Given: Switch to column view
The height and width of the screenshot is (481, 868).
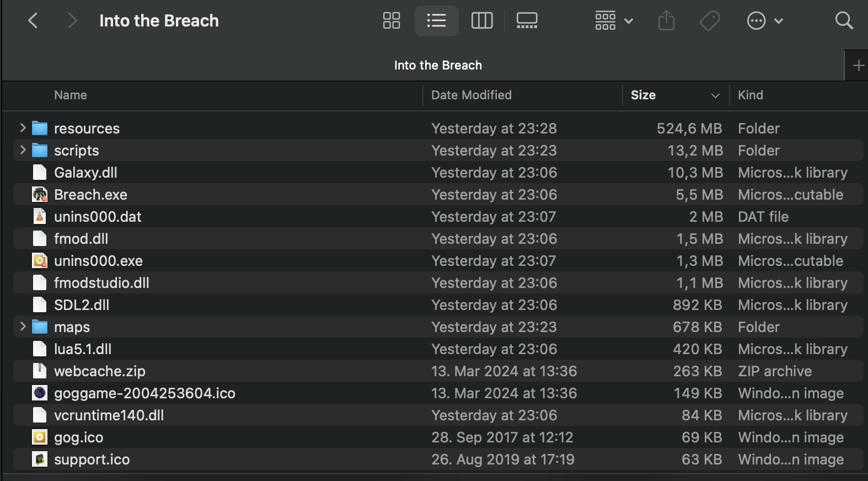Looking at the screenshot, I should (x=482, y=21).
